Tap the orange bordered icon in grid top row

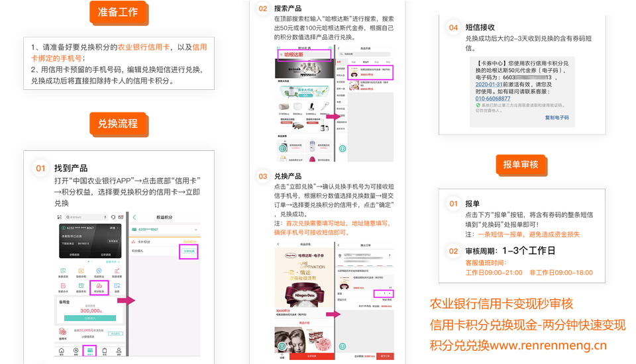point(81,271)
